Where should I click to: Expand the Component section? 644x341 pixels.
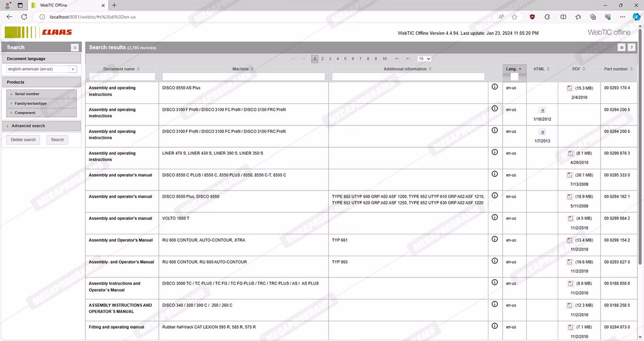(41, 113)
